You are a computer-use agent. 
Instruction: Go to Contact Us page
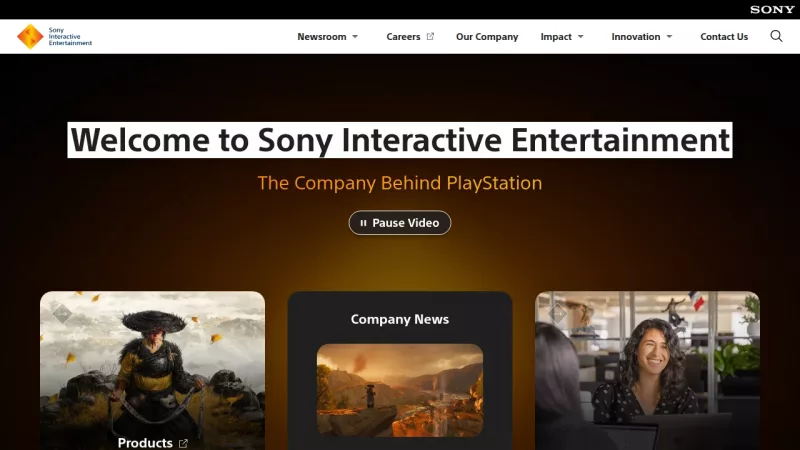(724, 37)
